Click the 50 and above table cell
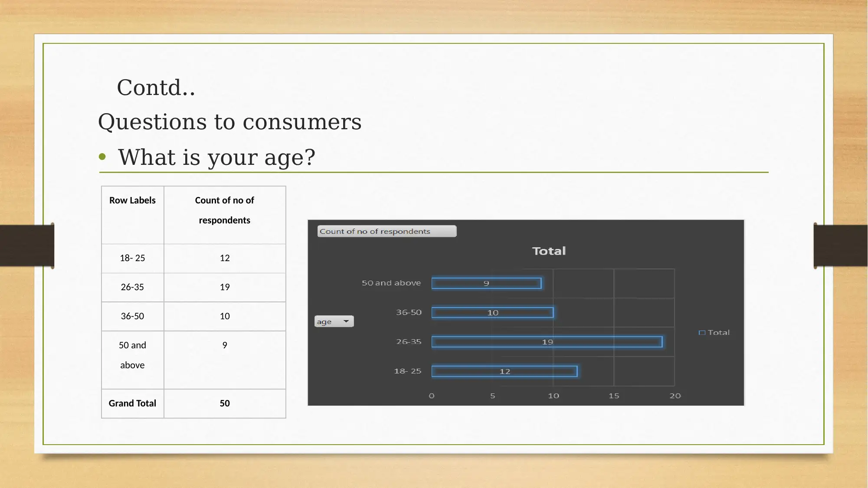The image size is (868, 488). point(132,354)
